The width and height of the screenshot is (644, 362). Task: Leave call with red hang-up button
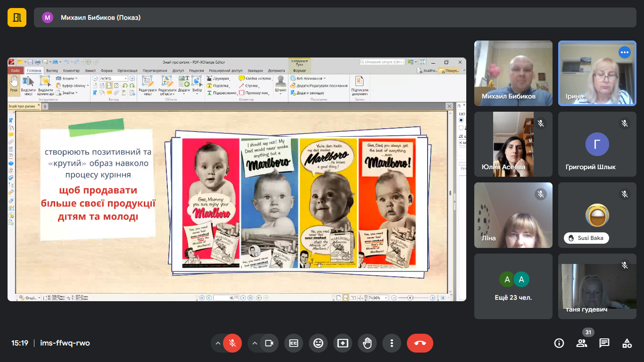click(420, 343)
